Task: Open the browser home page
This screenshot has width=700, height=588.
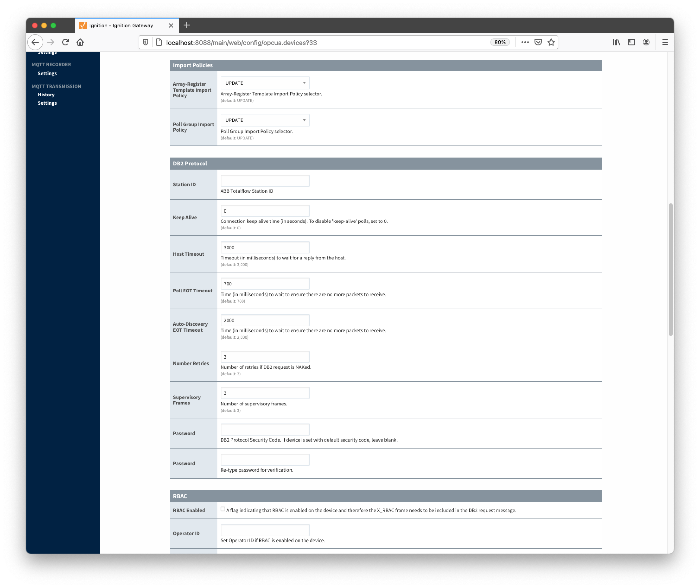Action: (x=80, y=42)
